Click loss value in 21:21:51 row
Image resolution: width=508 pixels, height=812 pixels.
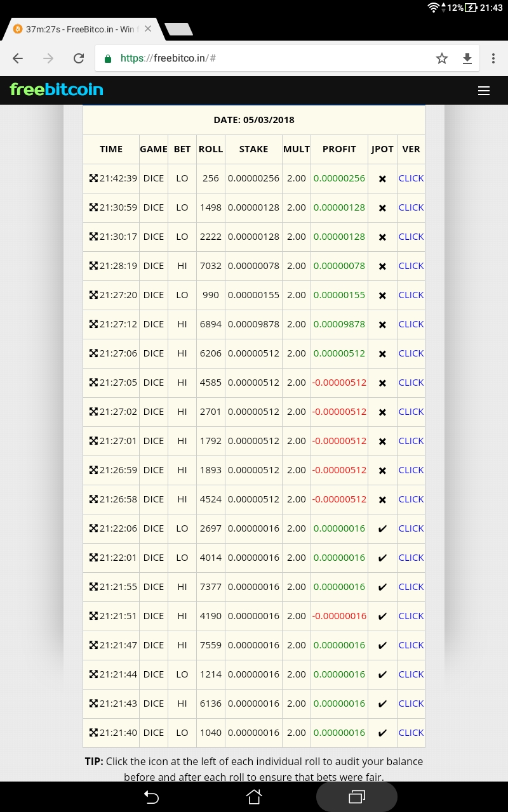coord(339,616)
